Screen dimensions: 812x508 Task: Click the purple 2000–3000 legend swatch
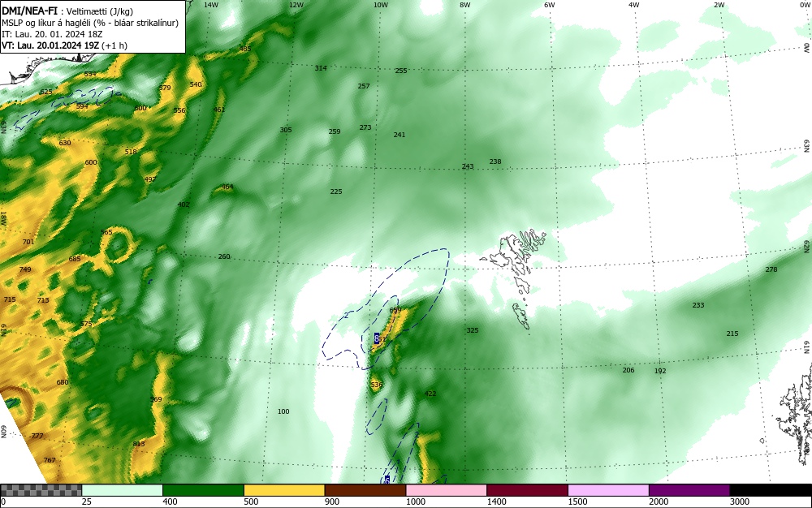point(689,490)
